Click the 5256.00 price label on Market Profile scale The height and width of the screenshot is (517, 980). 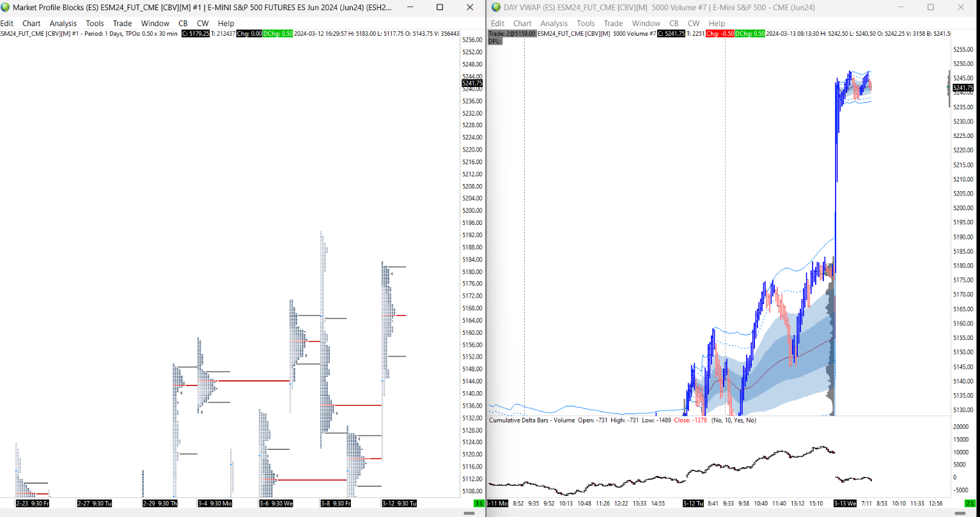pos(472,40)
